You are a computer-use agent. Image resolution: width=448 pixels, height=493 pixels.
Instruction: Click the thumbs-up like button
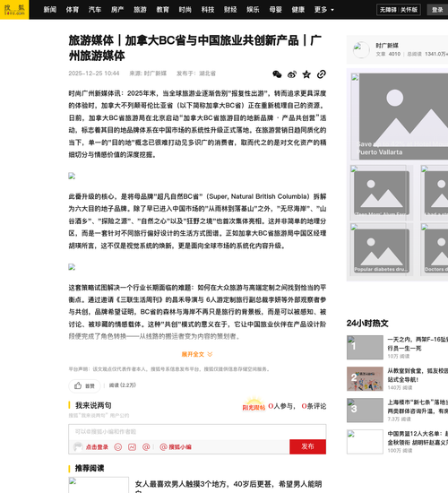[x=84, y=385]
